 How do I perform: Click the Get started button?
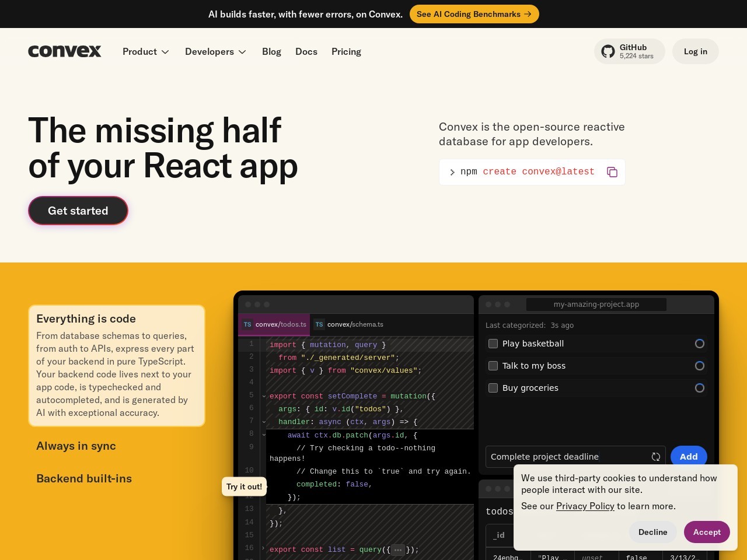pos(78,211)
